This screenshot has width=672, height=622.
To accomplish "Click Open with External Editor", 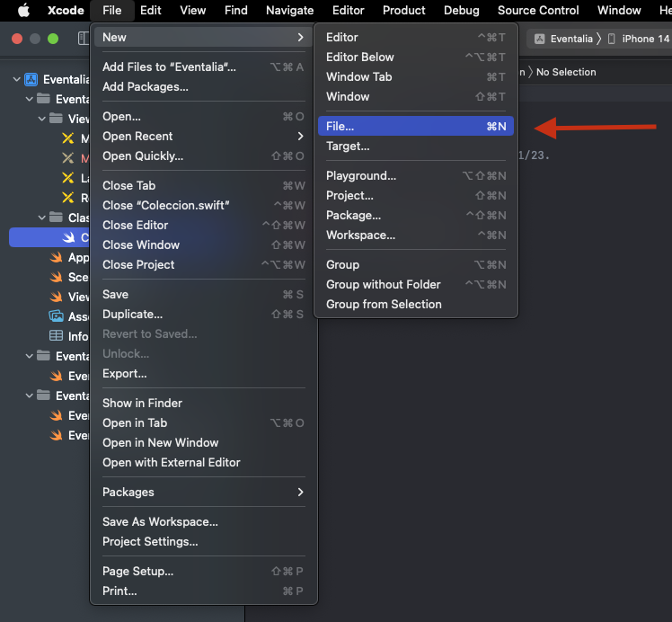I will pyautogui.click(x=204, y=462).
